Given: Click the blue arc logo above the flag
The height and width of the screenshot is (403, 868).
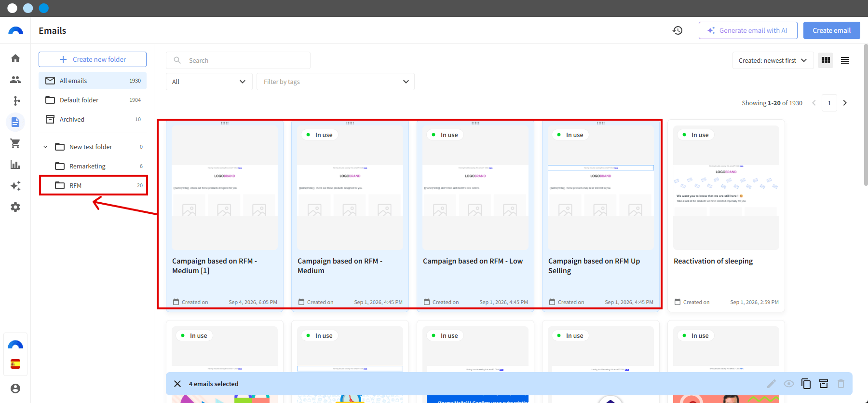Looking at the screenshot, I should click(15, 345).
